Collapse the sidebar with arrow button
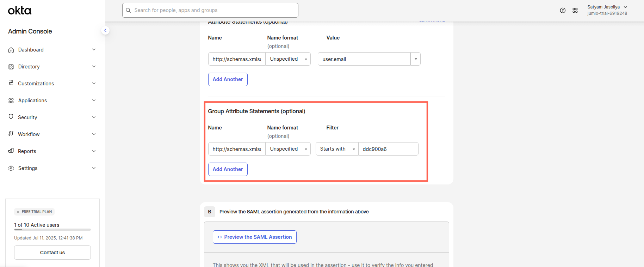 [x=105, y=30]
